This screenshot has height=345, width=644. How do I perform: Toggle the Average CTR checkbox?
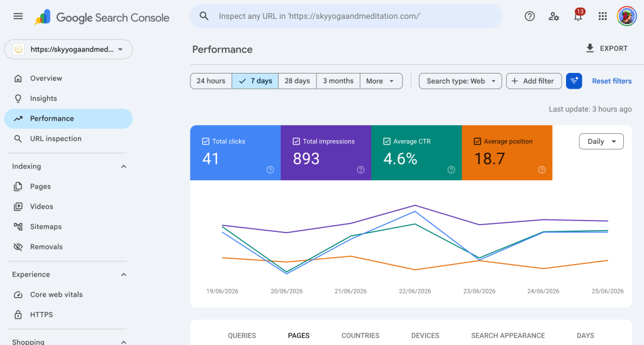(x=387, y=141)
